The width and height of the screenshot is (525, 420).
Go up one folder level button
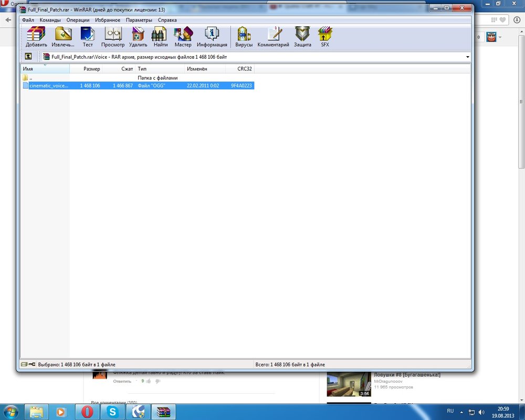[x=28, y=57]
